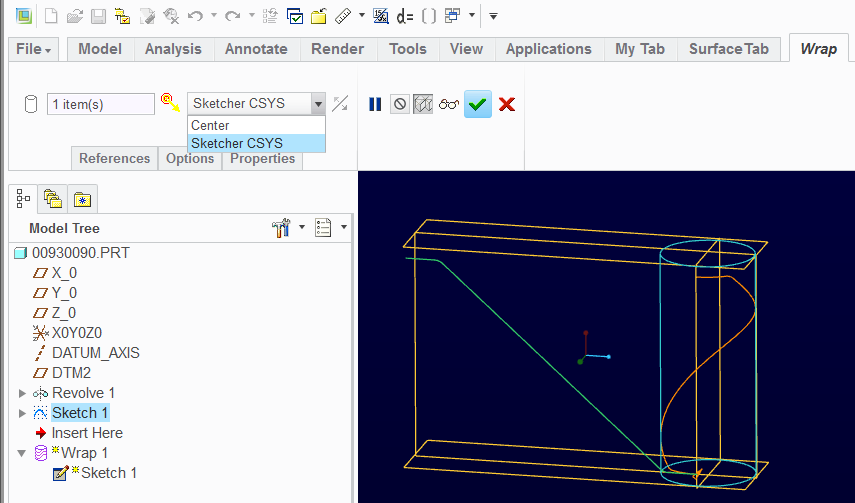Expand the Revolve 1 feature node
855x503 pixels.
[x=22, y=393]
